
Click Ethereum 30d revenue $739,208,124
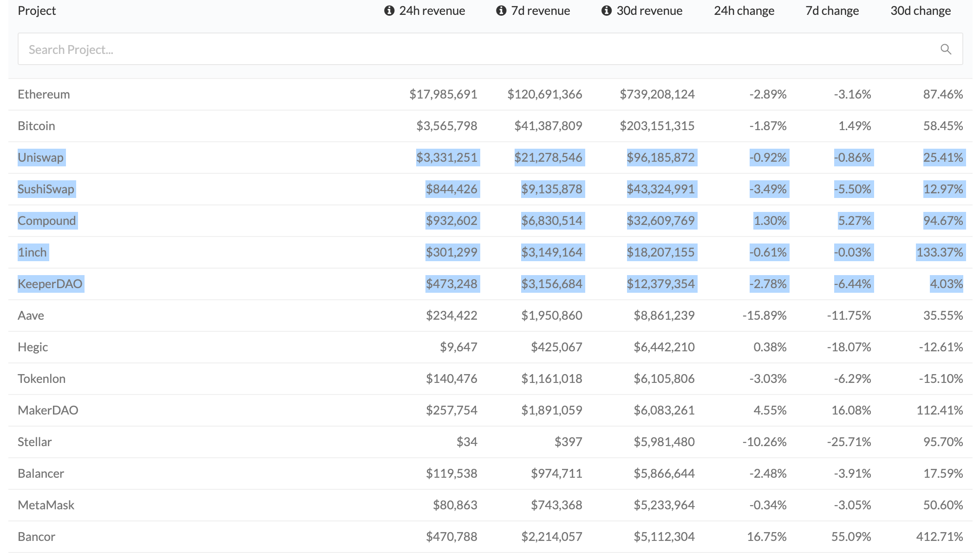(657, 94)
